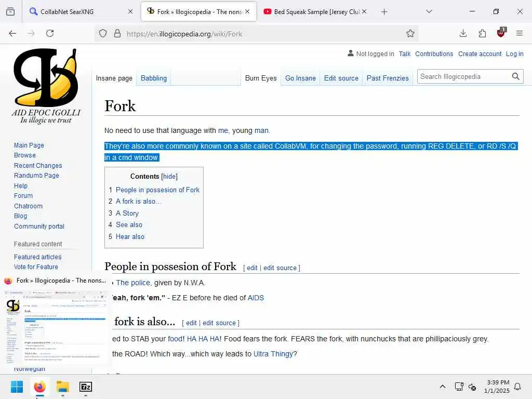Select the Insane page tab
Screen dimensions: 532x399
coord(114,78)
